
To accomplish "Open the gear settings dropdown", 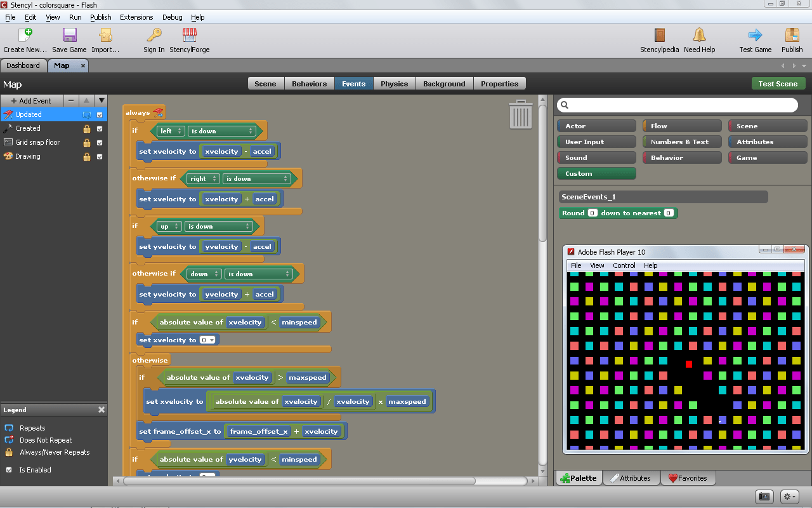I will coord(789,497).
